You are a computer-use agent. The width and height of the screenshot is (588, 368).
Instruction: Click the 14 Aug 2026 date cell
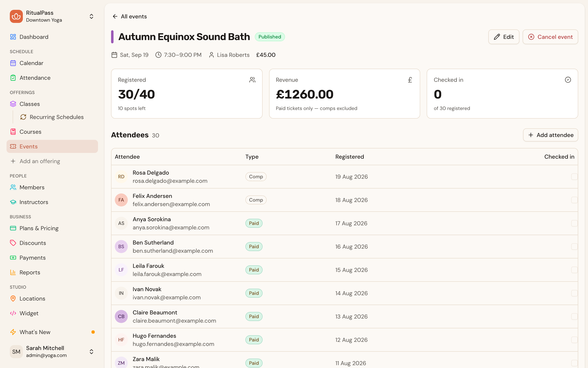(x=352, y=293)
